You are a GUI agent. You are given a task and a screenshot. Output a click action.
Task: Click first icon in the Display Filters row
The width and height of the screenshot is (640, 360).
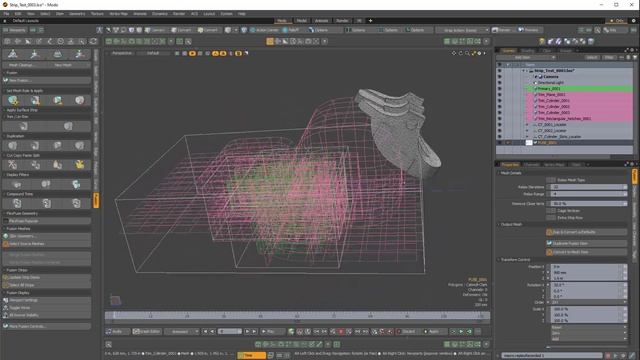tap(17, 184)
